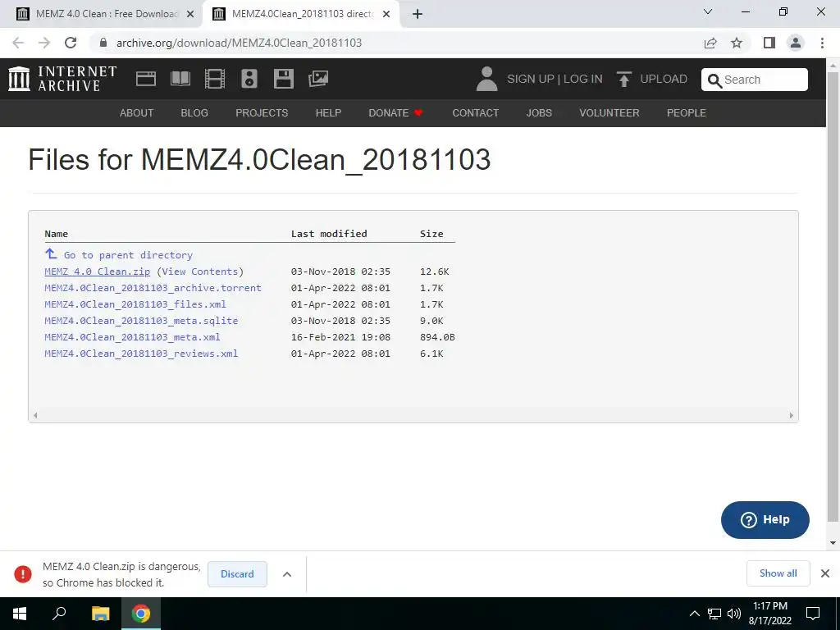
Task: Open the VOLUNTEER menu item
Action: 609,113
